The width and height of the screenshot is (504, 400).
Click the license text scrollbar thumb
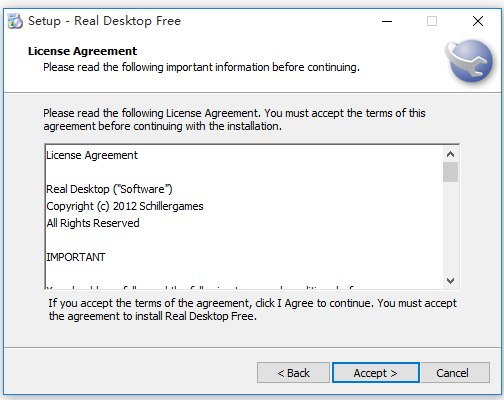450,172
